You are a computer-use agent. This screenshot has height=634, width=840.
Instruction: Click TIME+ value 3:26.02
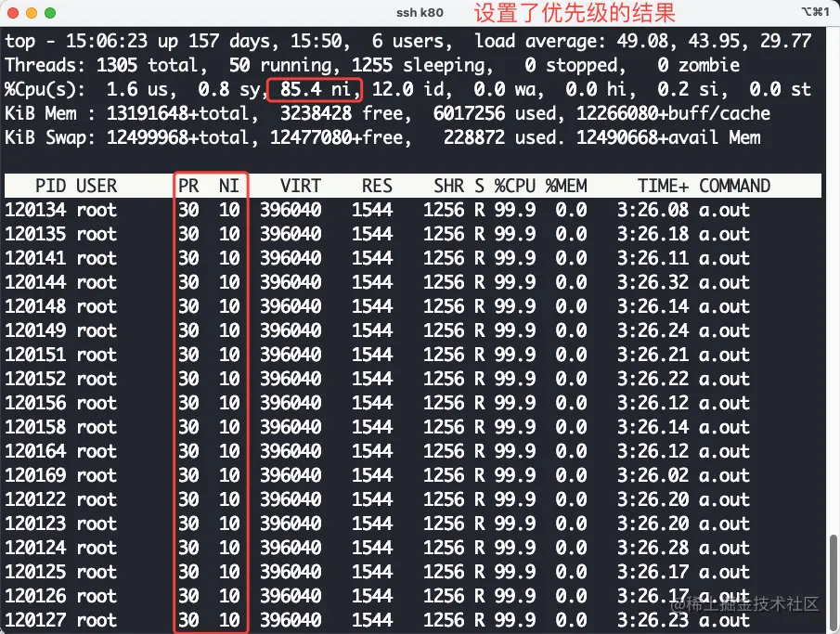tap(653, 475)
